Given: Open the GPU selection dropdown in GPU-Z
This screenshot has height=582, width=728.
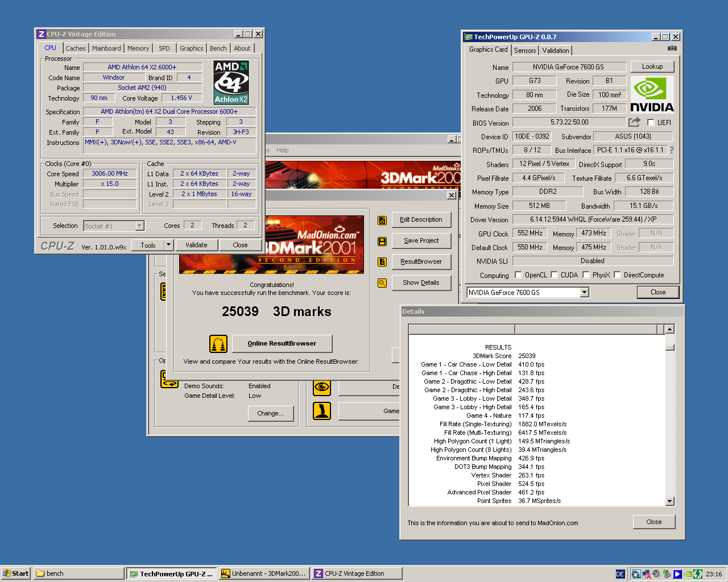Looking at the screenshot, I should click(584, 292).
